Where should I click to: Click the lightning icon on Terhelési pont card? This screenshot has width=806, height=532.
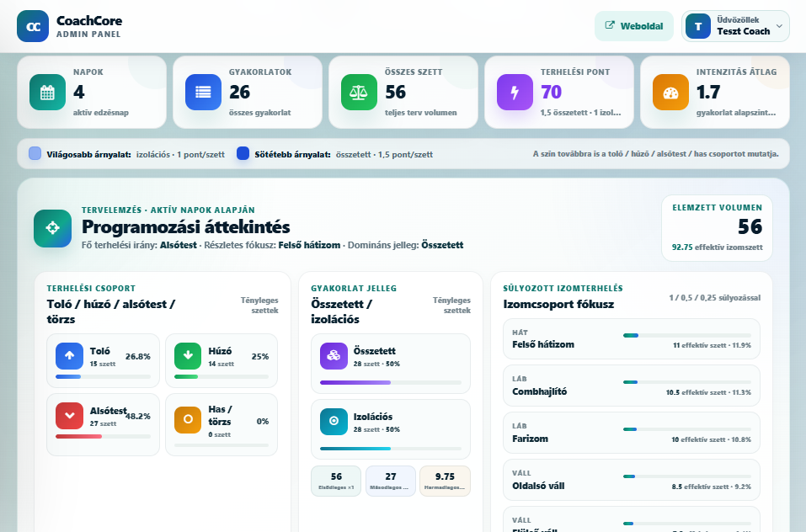tap(515, 93)
